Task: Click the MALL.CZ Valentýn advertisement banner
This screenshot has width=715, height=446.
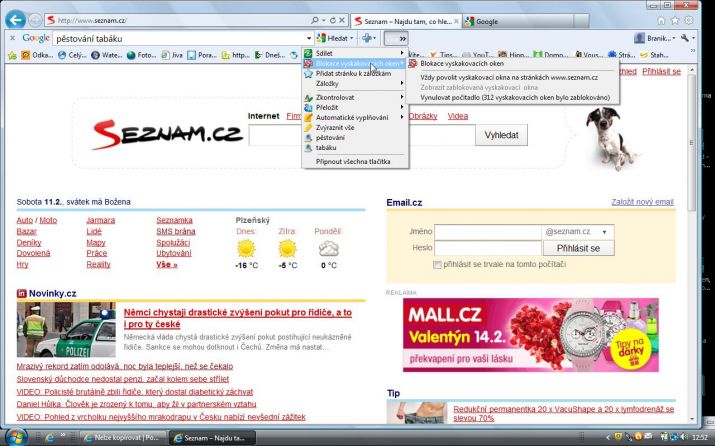Action: tap(530, 335)
